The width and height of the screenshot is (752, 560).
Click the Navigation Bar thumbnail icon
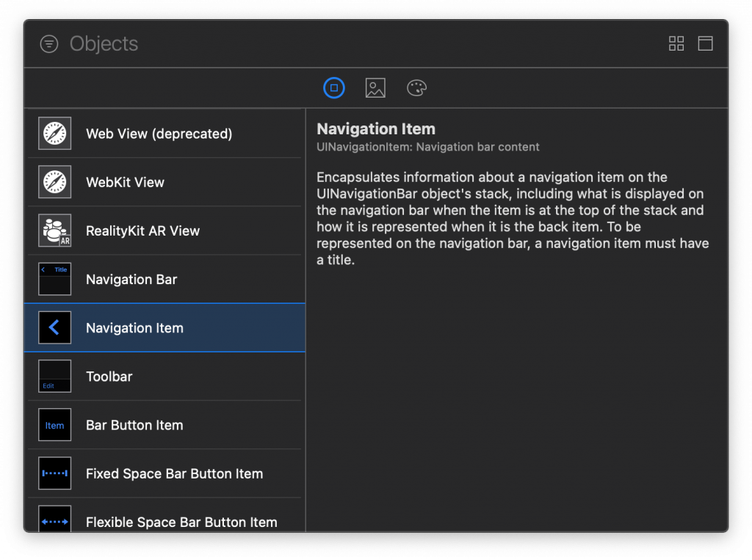tap(55, 280)
